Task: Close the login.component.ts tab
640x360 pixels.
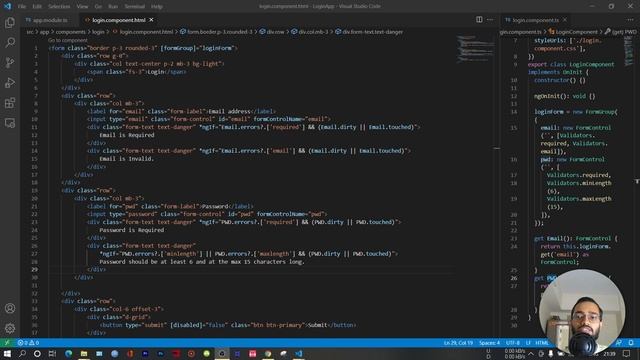Action: pos(565,20)
